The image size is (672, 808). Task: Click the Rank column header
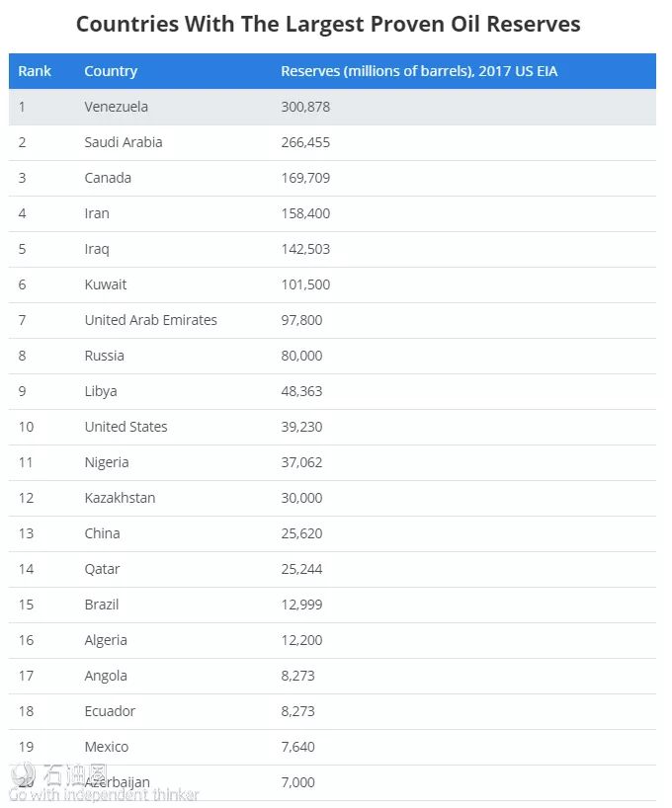tap(35, 71)
